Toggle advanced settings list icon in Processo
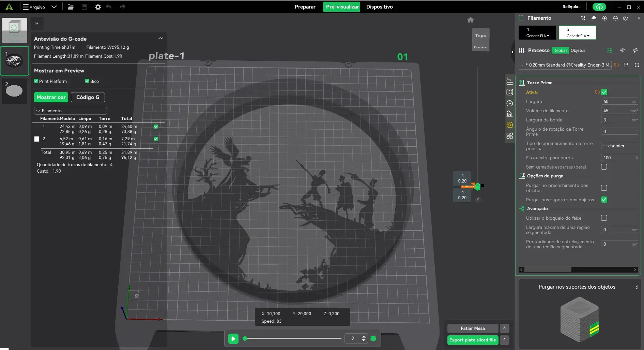Image resolution: width=644 pixels, height=350 pixels. 610,50
